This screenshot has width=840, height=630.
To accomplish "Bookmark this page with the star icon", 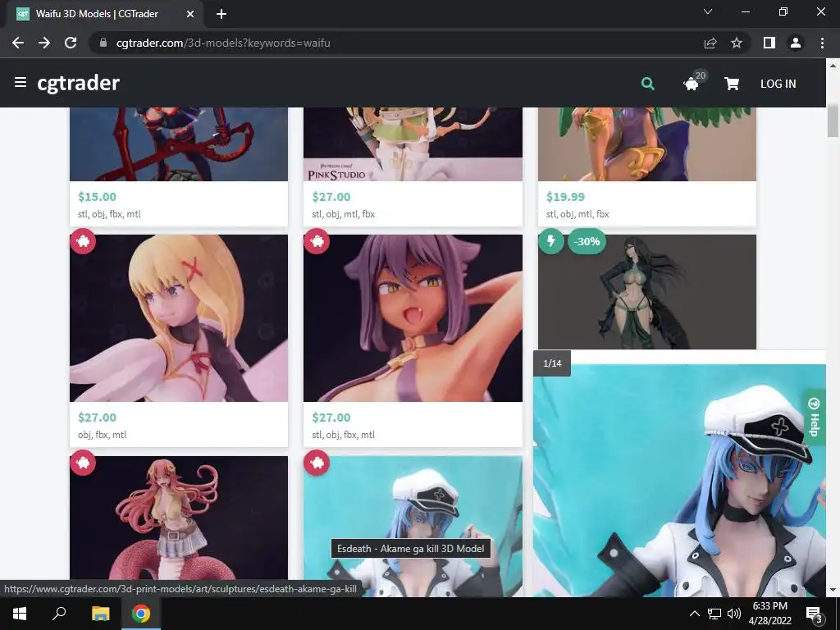I will [x=737, y=43].
